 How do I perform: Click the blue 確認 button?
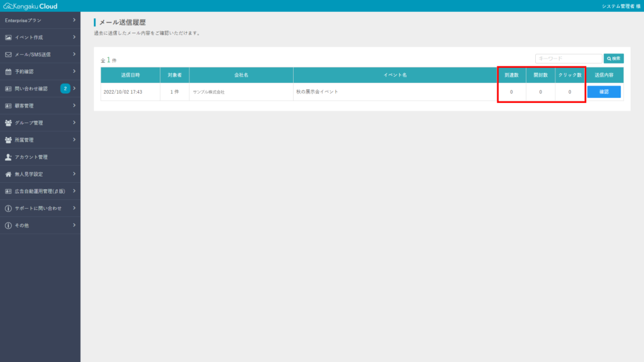604,92
